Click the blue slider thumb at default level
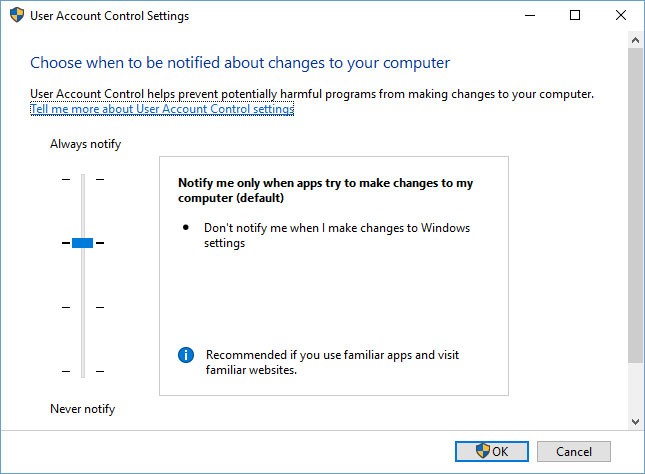Viewport: 645px width, 474px height. (x=83, y=242)
